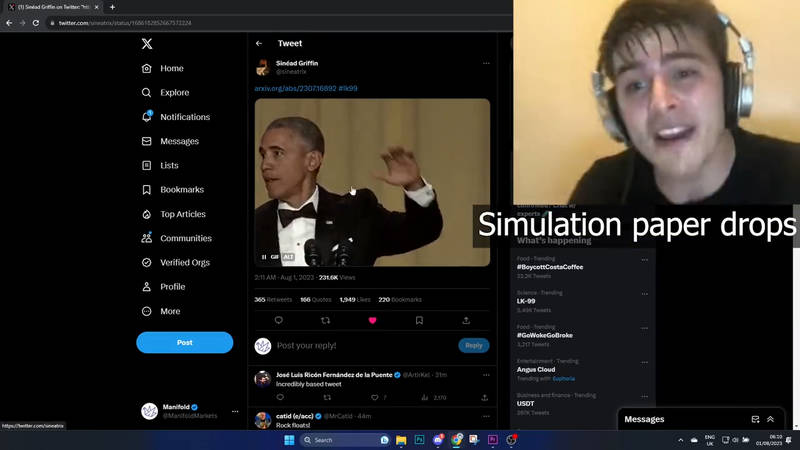Click the X logo in sidebar
Screen dimensions: 800x450
coord(147,43)
